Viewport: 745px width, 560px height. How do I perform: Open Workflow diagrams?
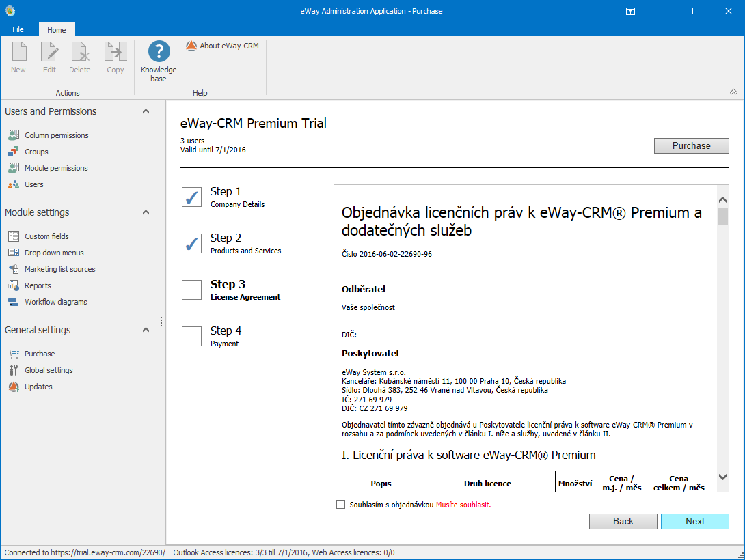click(48, 302)
